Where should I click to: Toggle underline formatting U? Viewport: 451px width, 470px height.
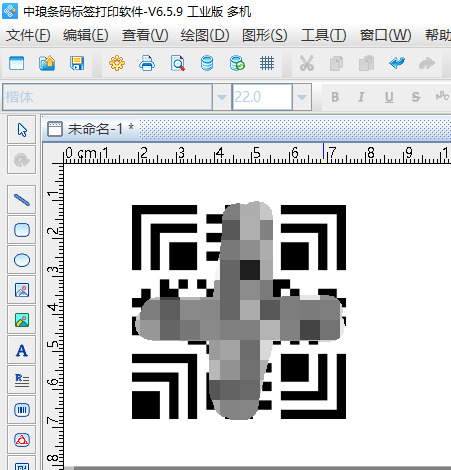(389, 97)
